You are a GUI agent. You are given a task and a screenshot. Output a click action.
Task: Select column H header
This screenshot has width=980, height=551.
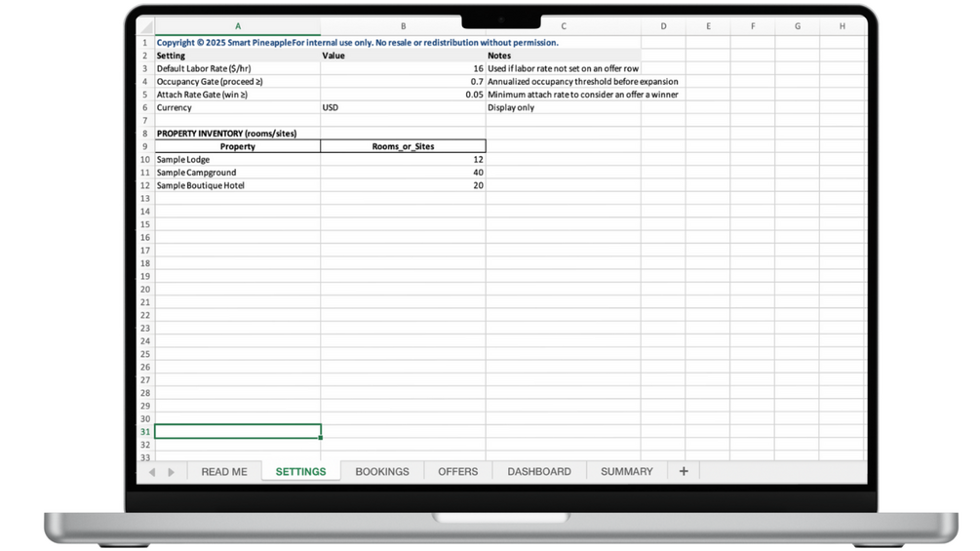click(x=842, y=26)
